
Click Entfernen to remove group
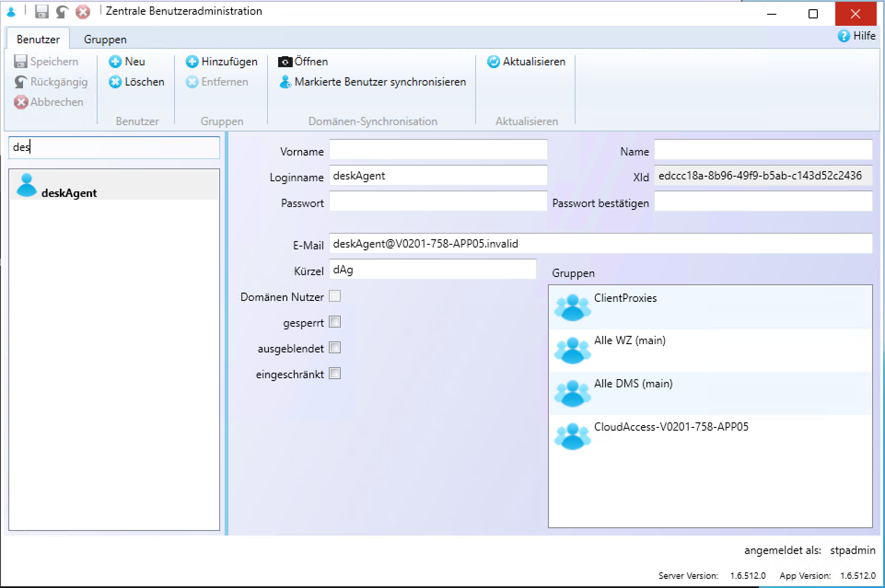pyautogui.click(x=217, y=82)
